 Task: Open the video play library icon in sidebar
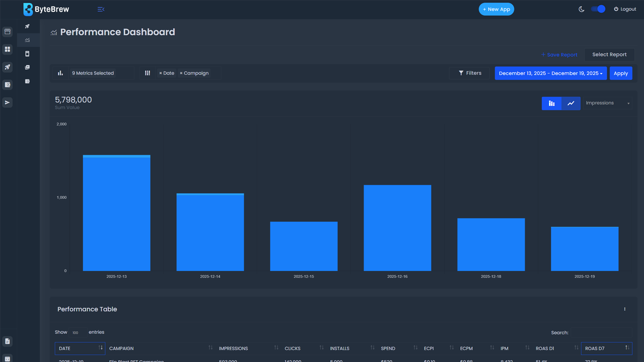tap(27, 67)
